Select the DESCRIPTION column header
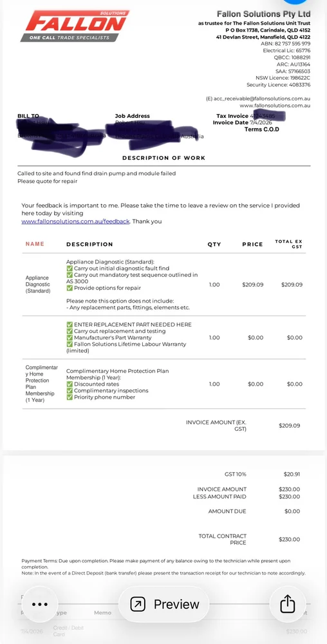This screenshot has width=327, height=644. click(89, 244)
